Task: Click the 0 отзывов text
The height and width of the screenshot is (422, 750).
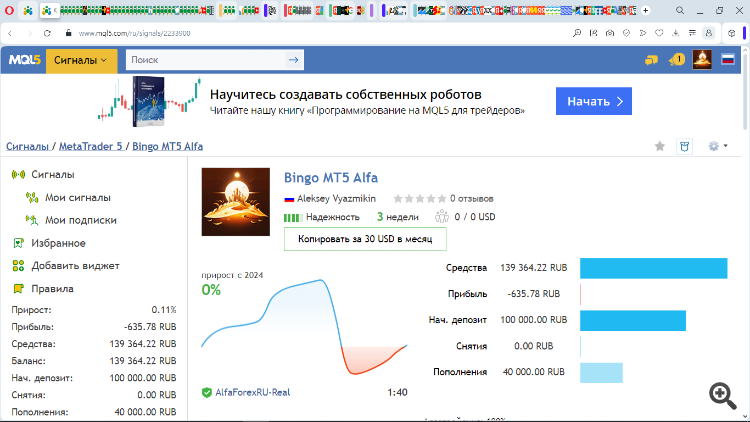Action: click(x=471, y=199)
